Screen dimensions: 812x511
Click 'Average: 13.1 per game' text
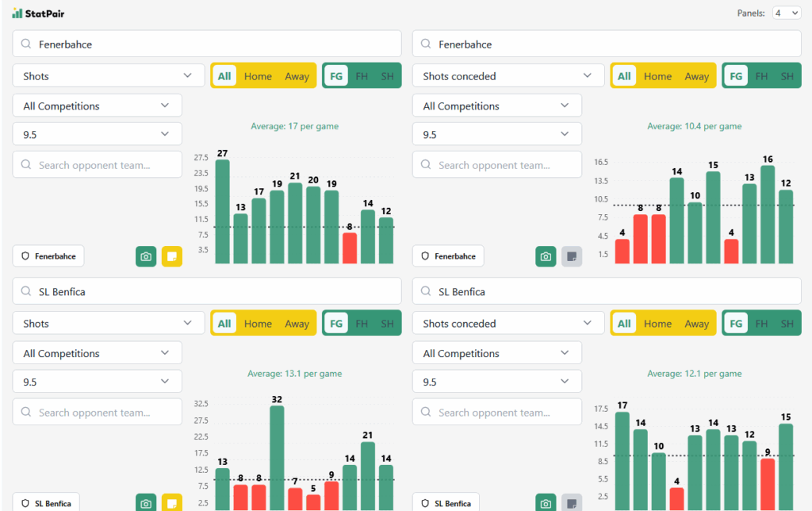(295, 373)
